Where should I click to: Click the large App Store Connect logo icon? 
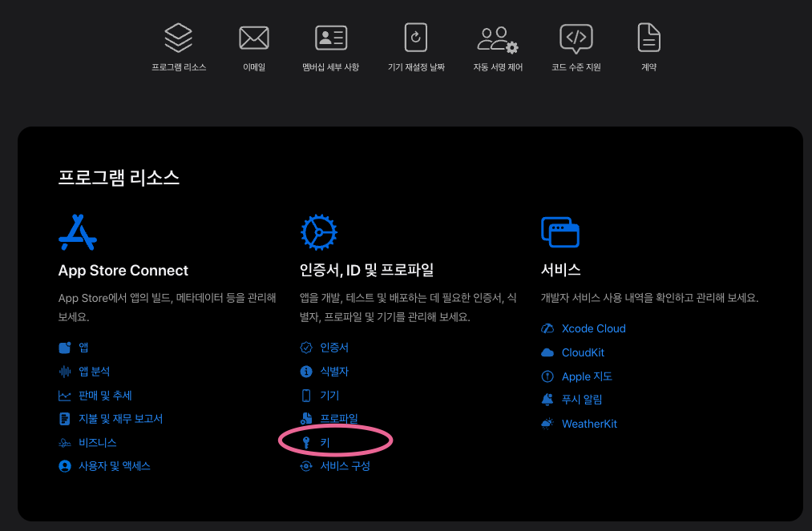[78, 232]
